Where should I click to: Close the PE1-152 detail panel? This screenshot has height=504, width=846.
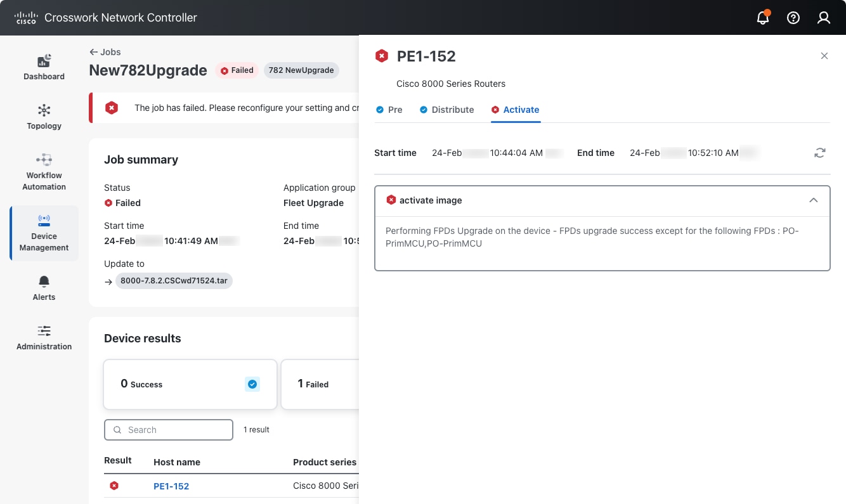point(824,56)
